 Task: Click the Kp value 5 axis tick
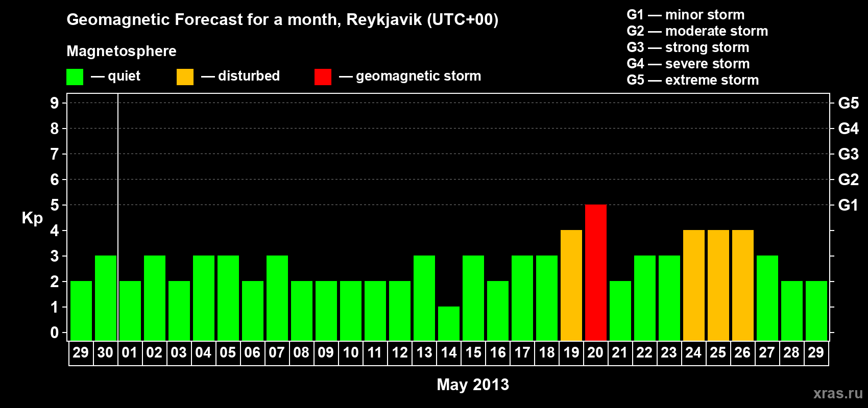55,205
